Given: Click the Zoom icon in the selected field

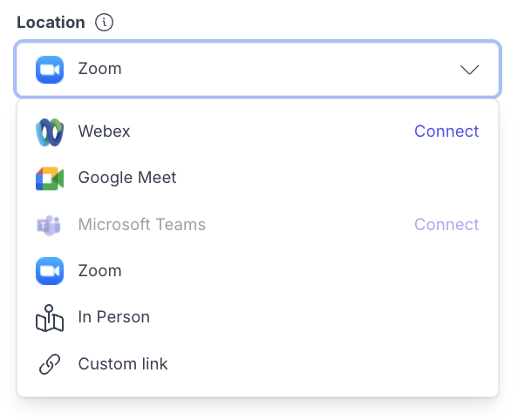Looking at the screenshot, I should tap(50, 70).
